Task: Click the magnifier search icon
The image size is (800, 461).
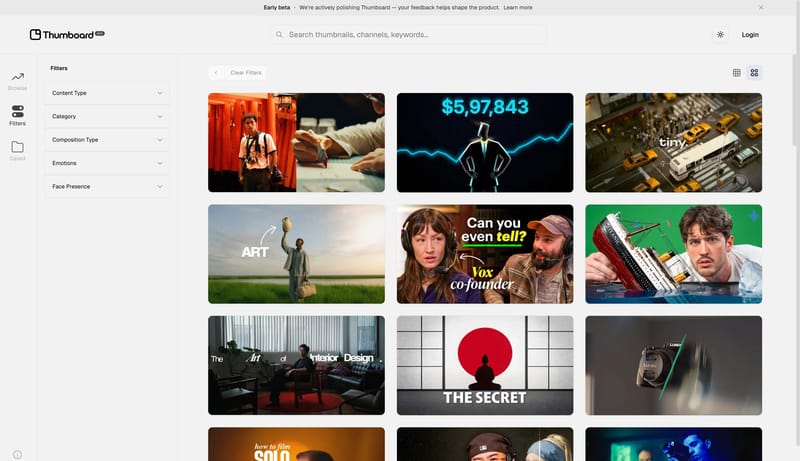Action: [x=279, y=35]
